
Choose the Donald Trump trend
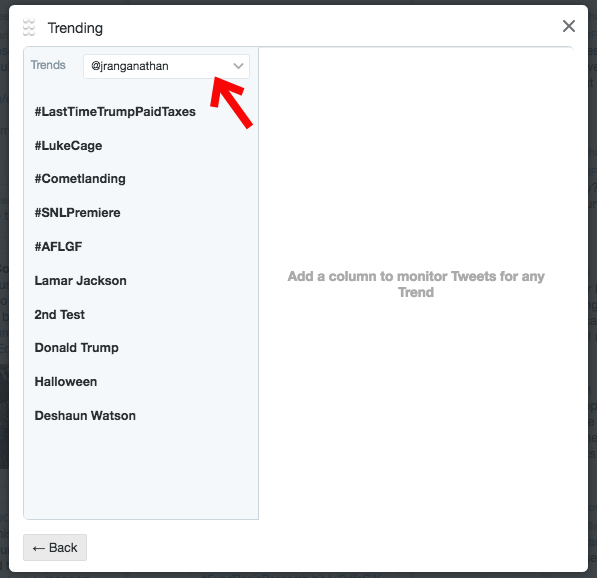[77, 348]
